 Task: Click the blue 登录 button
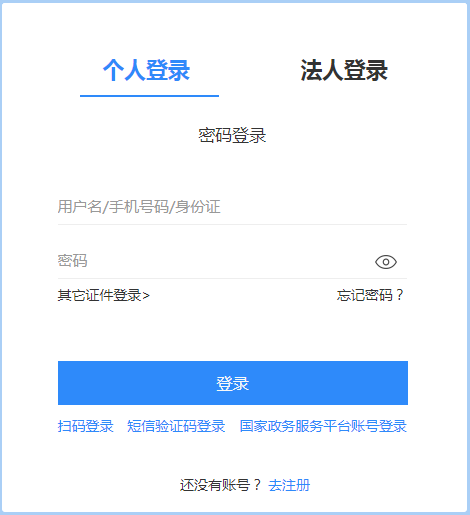coord(233,383)
